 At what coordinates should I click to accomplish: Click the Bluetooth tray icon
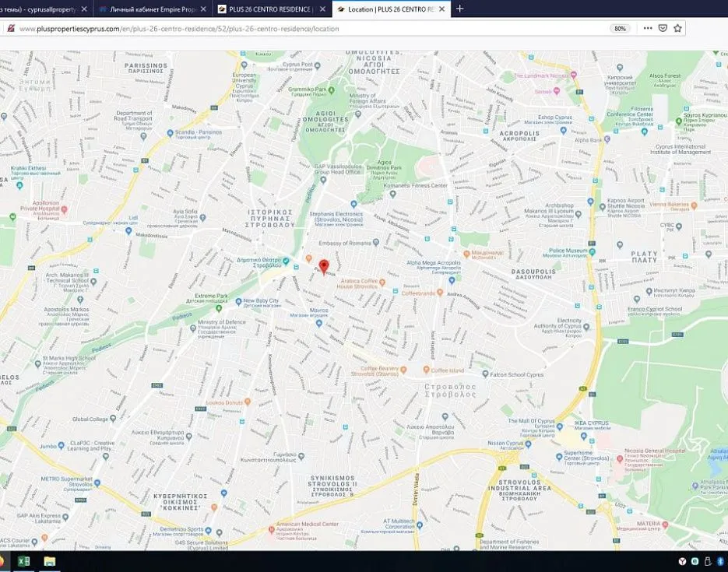[x=719, y=561]
